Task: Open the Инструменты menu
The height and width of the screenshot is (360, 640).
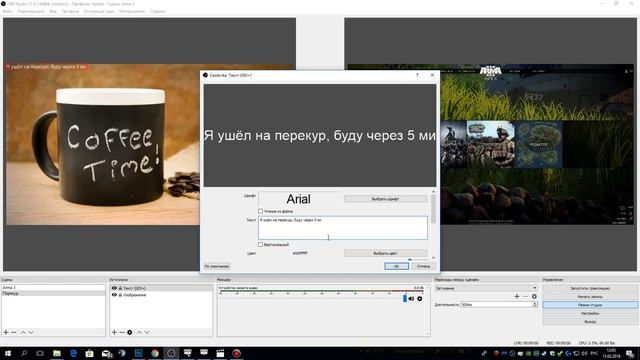Action: click(x=132, y=11)
